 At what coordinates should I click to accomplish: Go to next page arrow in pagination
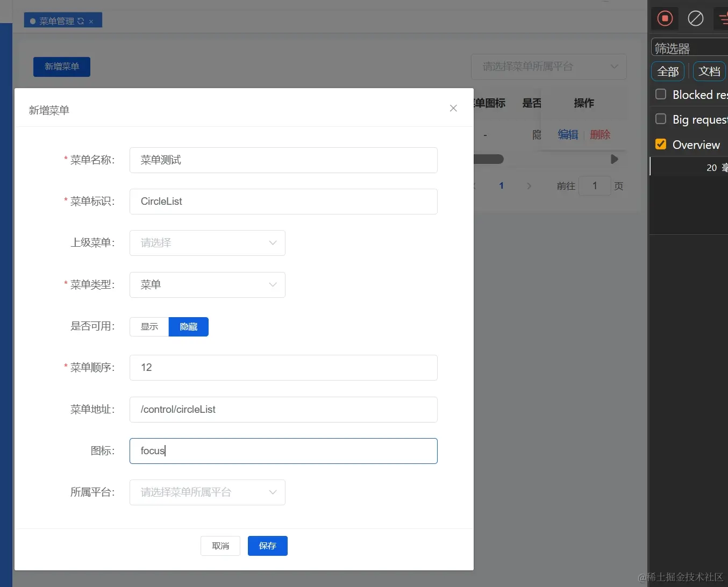pos(529,186)
